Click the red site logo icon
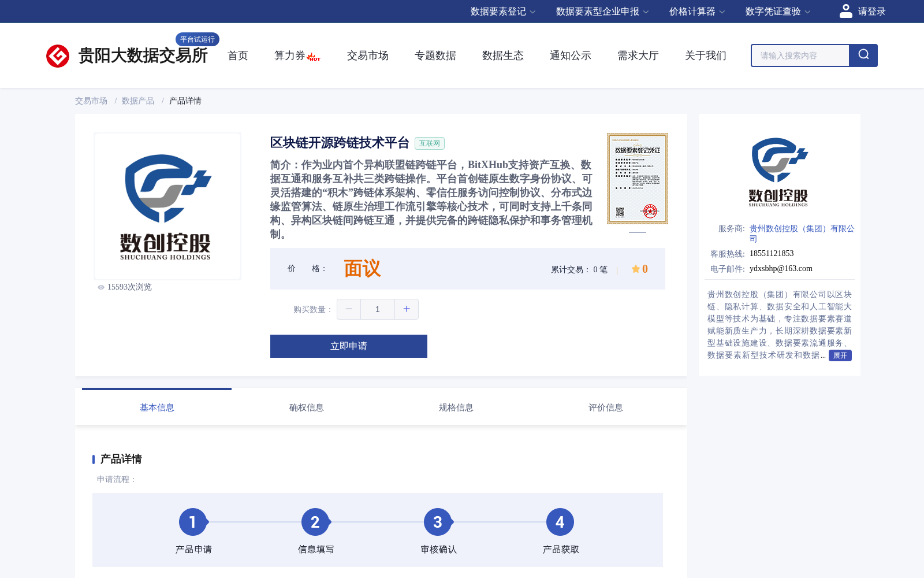 [58, 56]
